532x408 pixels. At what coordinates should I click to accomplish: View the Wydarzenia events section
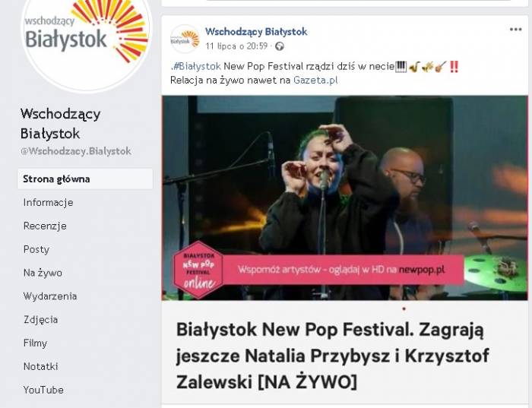point(50,296)
